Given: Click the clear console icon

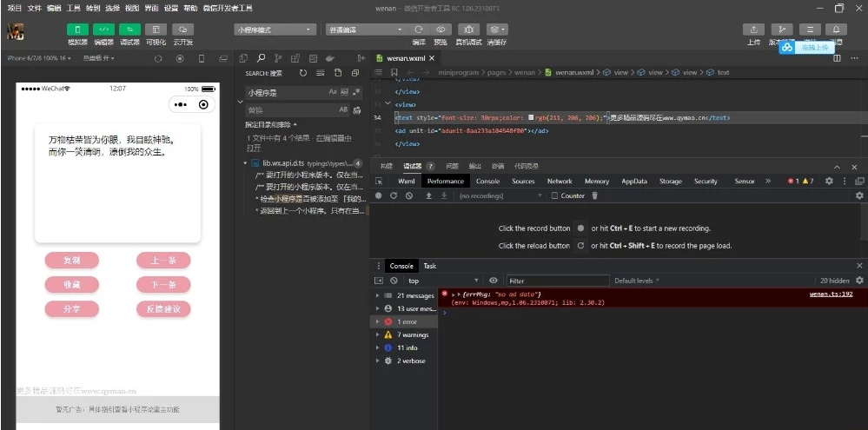Looking at the screenshot, I should pyautogui.click(x=394, y=281).
